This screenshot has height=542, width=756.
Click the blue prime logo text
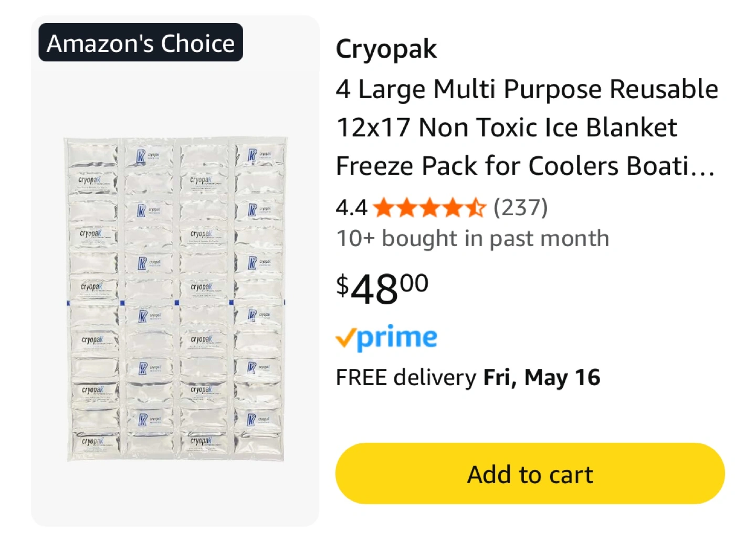click(x=397, y=337)
